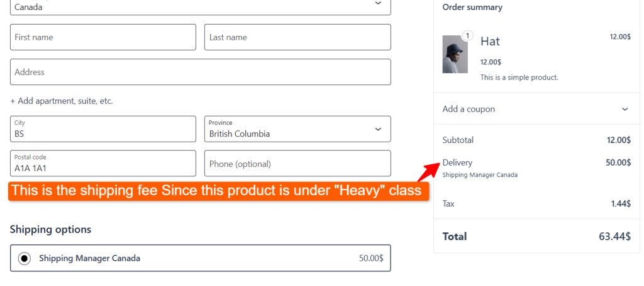The height and width of the screenshot is (286, 644).
Task: Click the Order summary heading
Action: [x=472, y=8]
